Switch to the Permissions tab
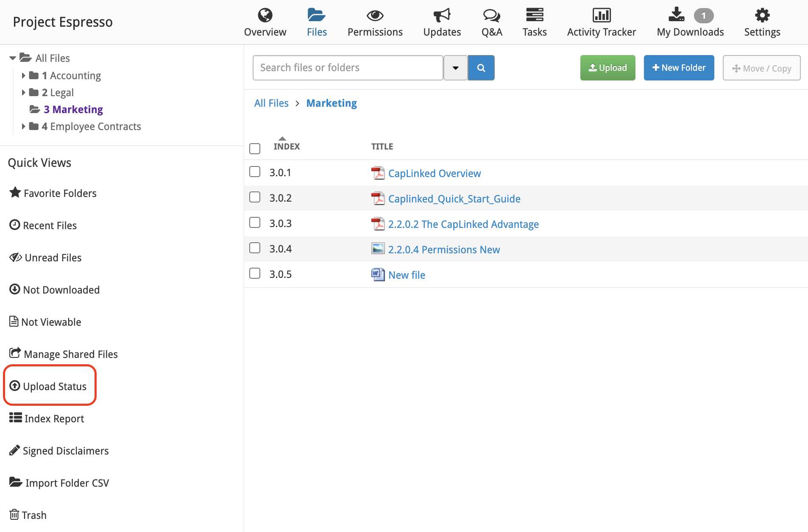 [x=375, y=22]
